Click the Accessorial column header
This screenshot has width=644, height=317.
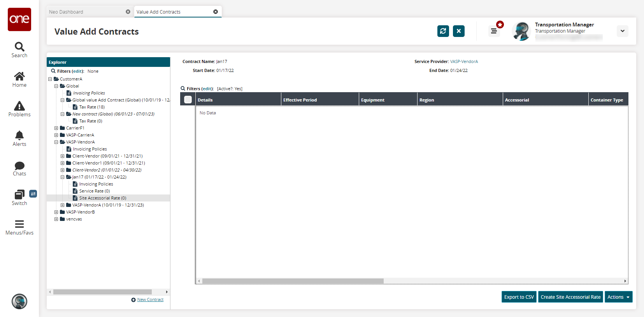(546, 100)
